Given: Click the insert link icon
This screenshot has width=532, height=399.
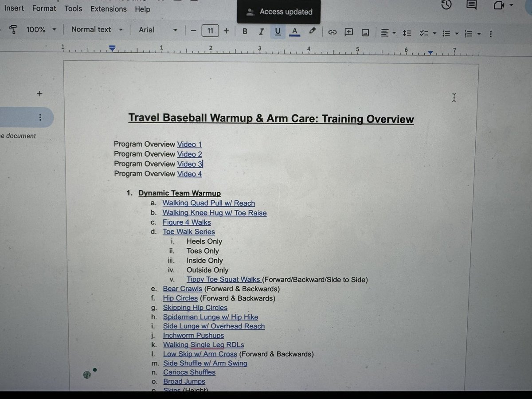Looking at the screenshot, I should (x=332, y=32).
